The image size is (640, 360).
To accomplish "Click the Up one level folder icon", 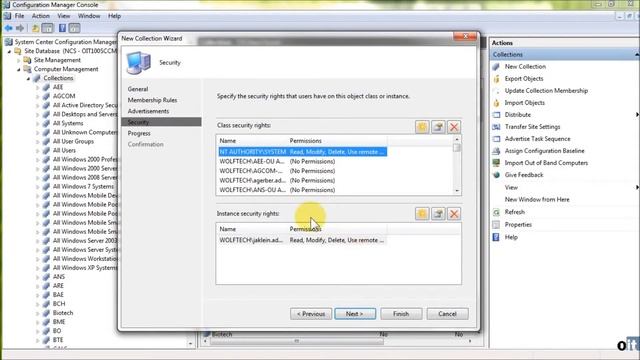I will click(x=36, y=28).
